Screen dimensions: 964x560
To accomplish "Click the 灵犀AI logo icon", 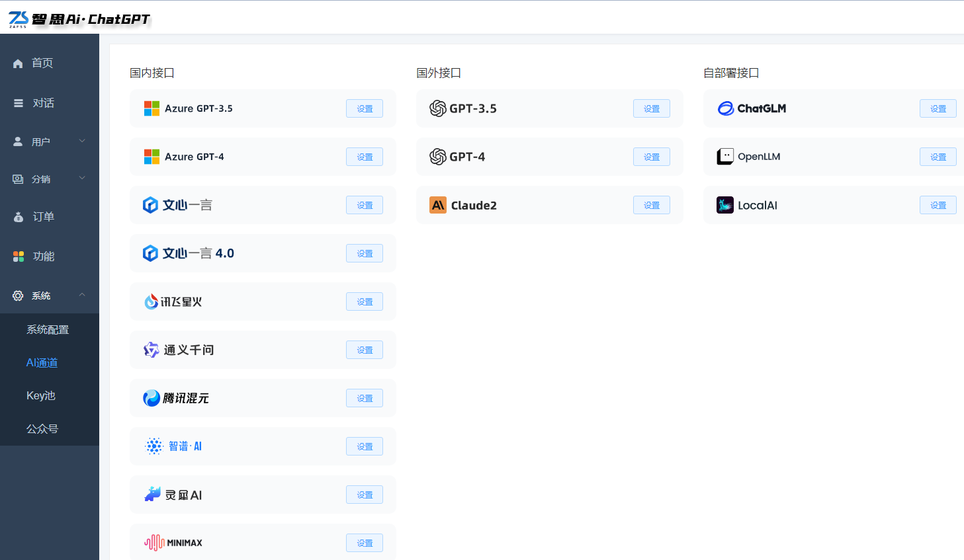I will 153,494.
